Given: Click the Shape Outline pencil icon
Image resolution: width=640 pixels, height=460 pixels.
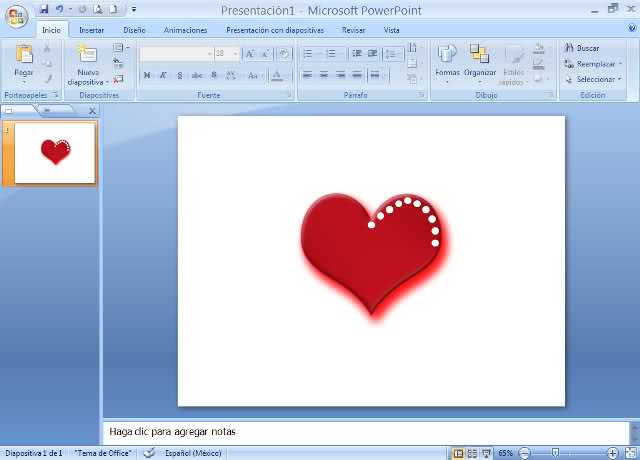Looking at the screenshot, I should click(x=539, y=63).
